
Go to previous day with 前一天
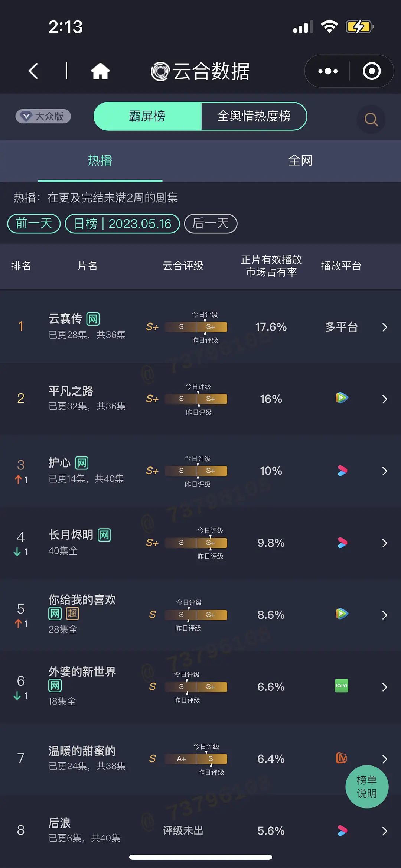pyautogui.click(x=34, y=224)
